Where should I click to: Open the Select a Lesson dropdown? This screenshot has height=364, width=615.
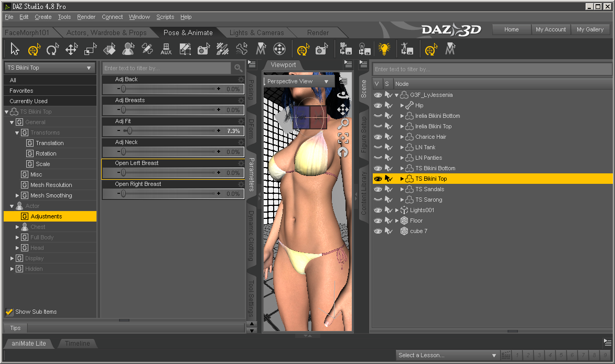coord(447,356)
